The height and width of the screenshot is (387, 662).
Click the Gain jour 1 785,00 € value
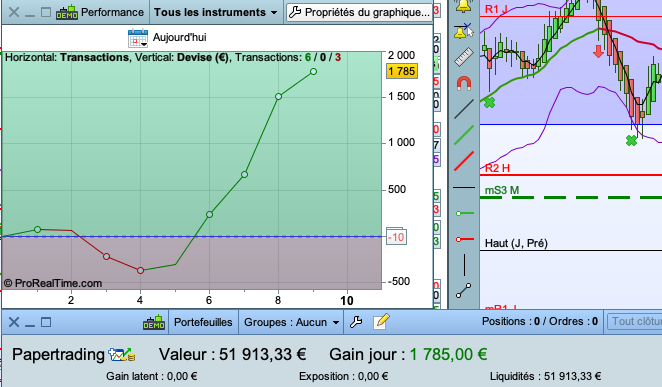click(448, 355)
